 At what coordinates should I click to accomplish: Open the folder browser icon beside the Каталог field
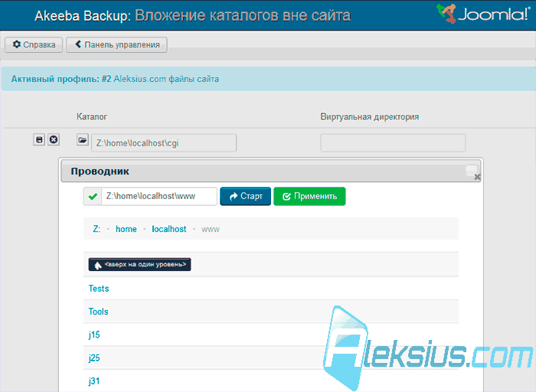coord(83,140)
